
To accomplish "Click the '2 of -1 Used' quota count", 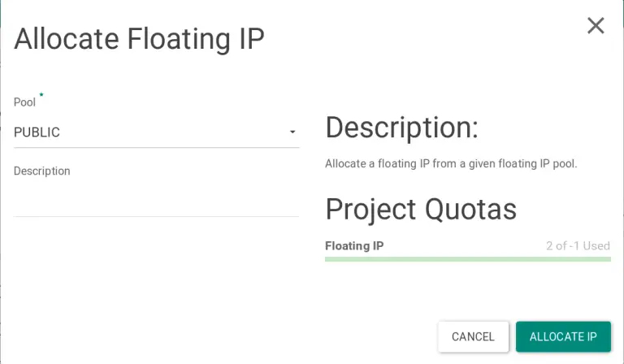I will pos(578,245).
